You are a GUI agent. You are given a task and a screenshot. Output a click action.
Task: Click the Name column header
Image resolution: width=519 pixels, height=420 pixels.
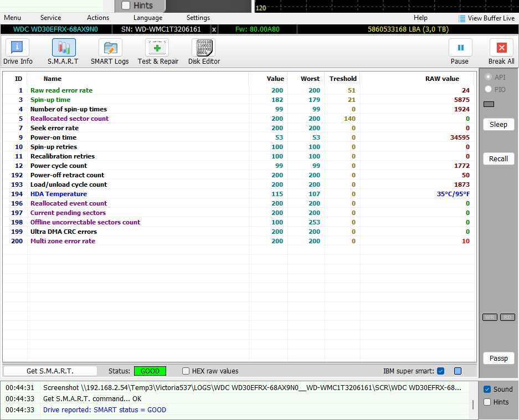(52, 79)
